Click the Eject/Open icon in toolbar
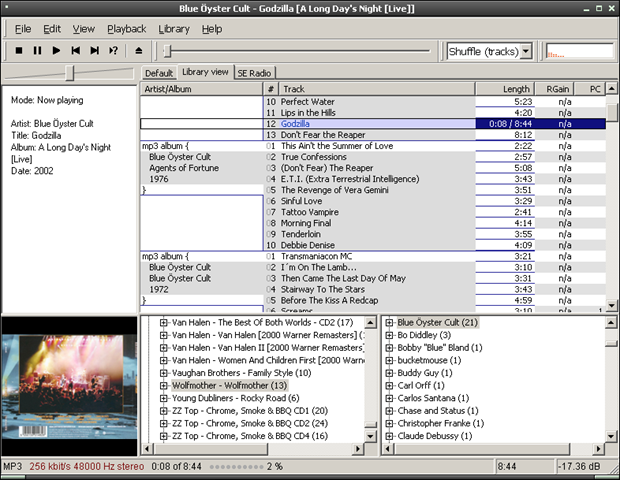This screenshot has height=480, width=620. point(138,51)
